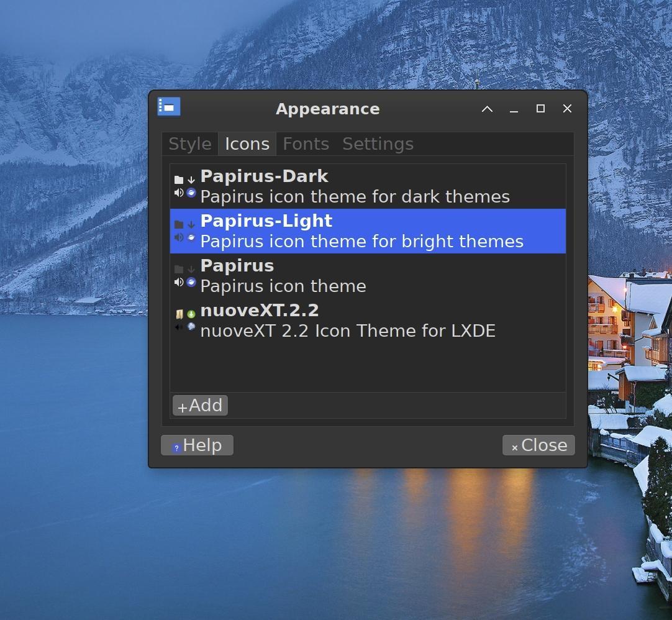The image size is (672, 620).
Task: Click the Appearance window menu icon
Action: click(169, 107)
